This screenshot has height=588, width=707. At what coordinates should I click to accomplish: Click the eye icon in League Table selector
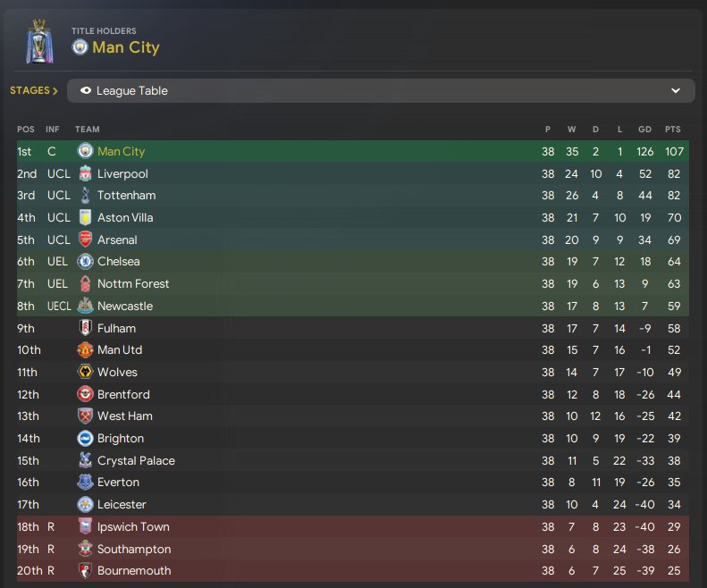[86, 90]
